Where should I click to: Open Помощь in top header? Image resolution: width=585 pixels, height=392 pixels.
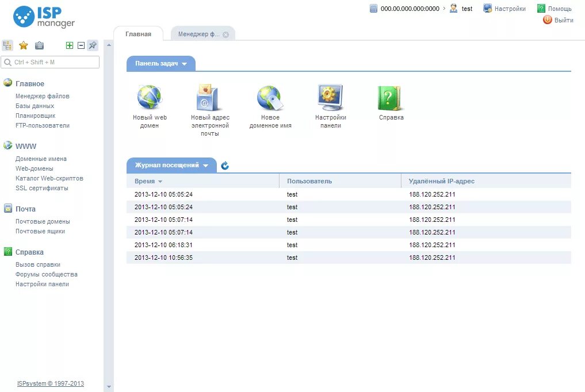point(560,9)
